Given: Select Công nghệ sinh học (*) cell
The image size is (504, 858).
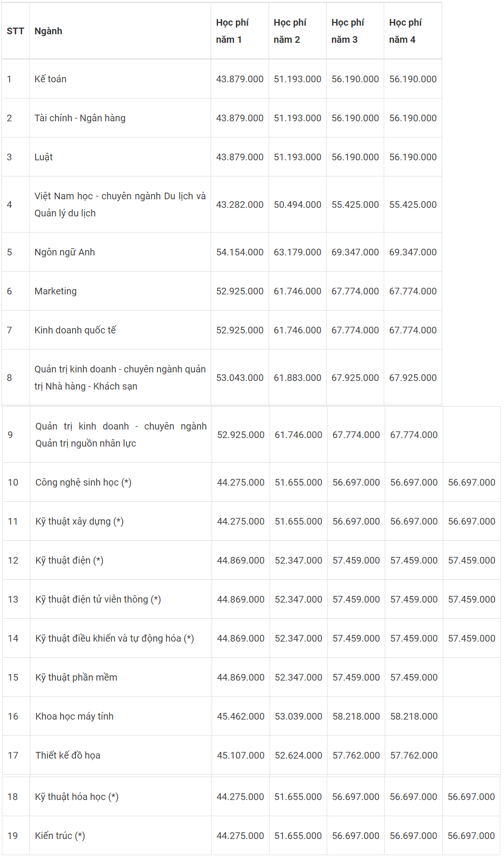Looking at the screenshot, I should [x=121, y=482].
